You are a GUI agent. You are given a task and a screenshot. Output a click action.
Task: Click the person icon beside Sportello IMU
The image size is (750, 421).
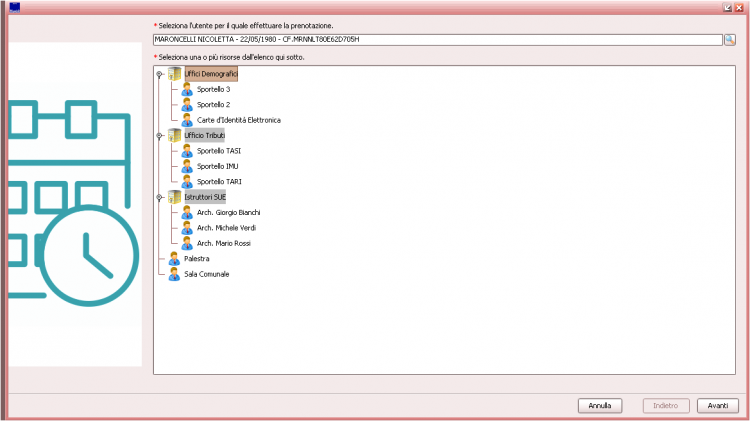(187, 166)
